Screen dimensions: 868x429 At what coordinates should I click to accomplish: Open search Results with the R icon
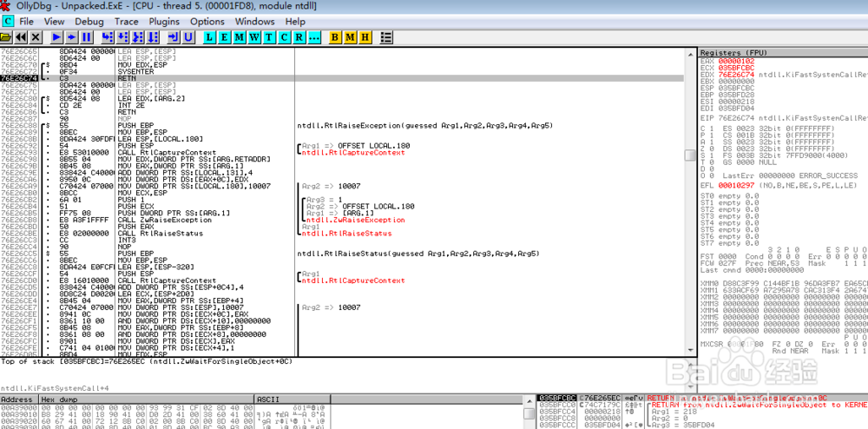(299, 37)
